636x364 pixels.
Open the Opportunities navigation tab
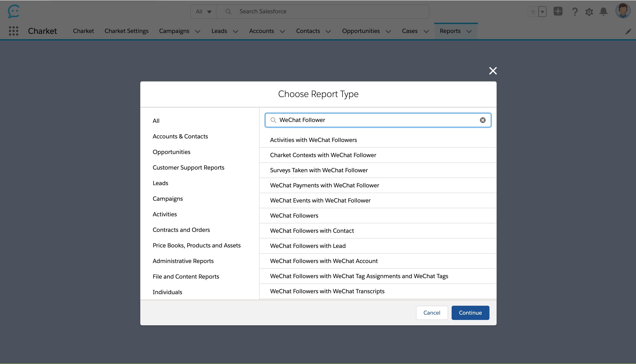click(x=361, y=31)
